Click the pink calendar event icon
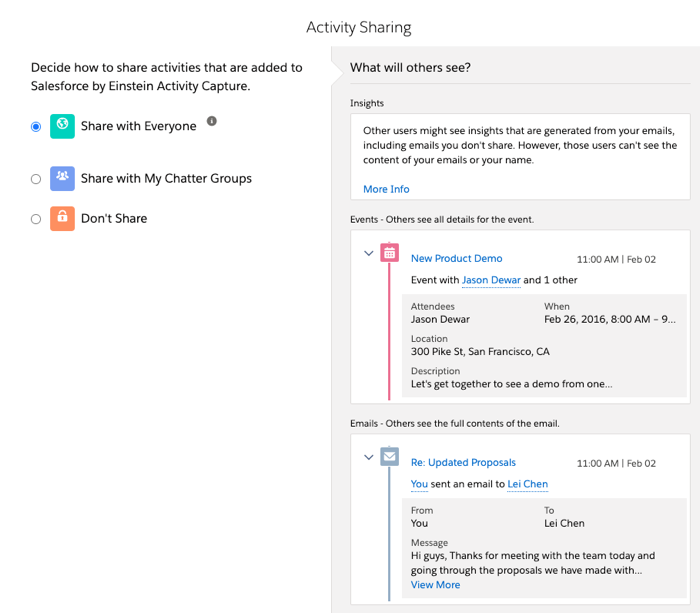 tap(389, 253)
